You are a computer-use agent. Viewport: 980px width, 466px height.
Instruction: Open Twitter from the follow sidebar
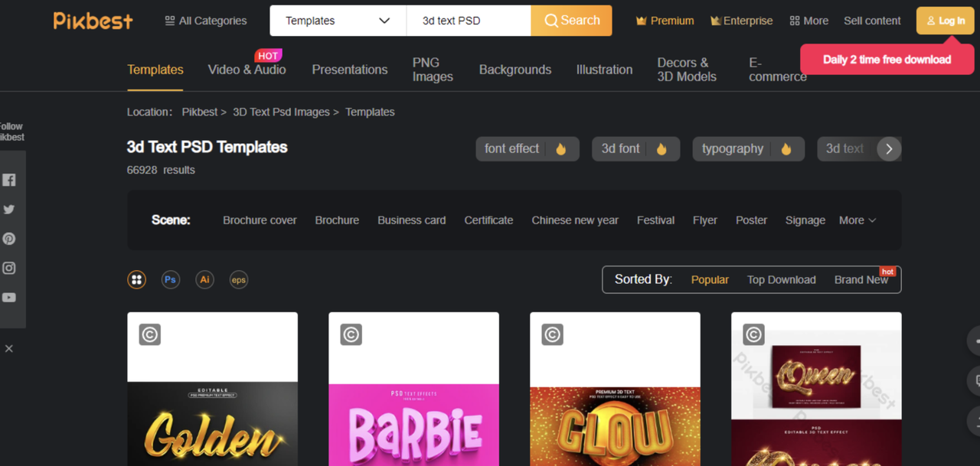[x=9, y=209]
